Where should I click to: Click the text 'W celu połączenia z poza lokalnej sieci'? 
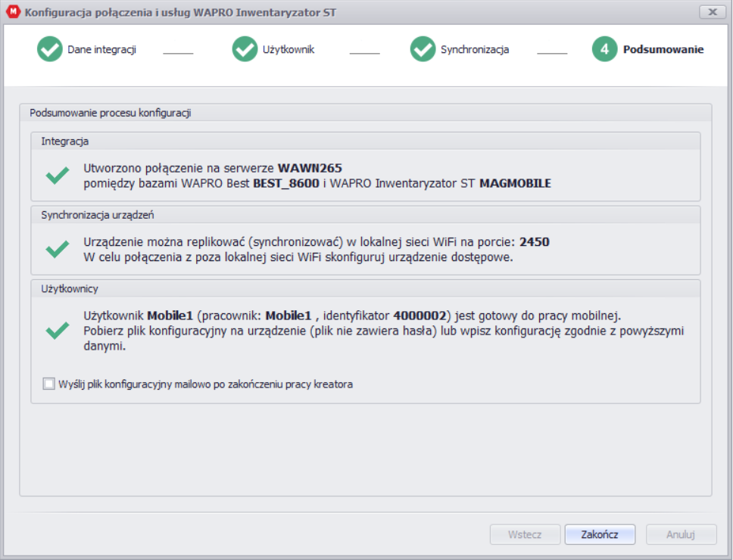pos(189,257)
